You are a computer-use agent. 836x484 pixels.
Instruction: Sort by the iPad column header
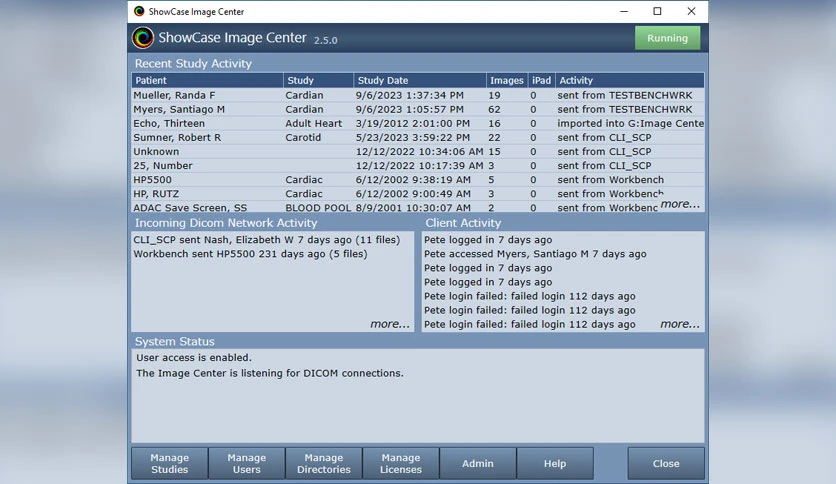(541, 80)
